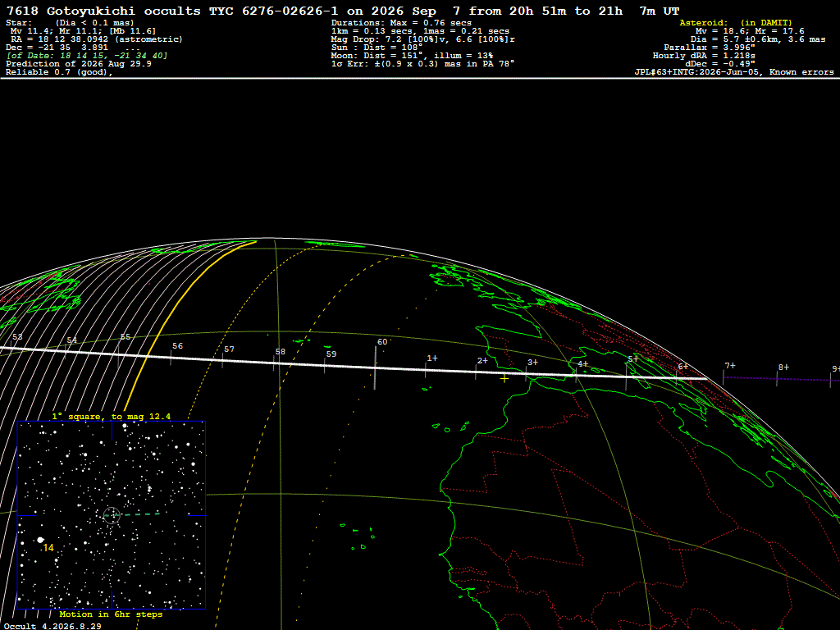
Task: Click the circled target star in the star chart
Action: (112, 515)
